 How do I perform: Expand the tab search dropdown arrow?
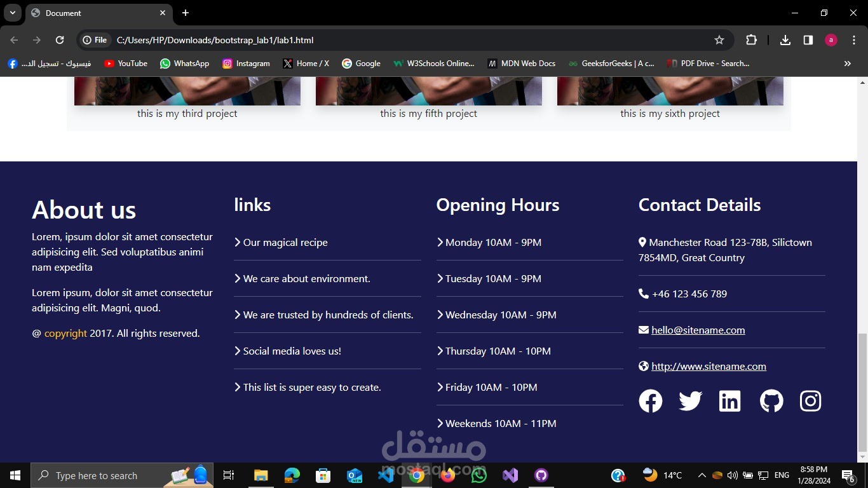tap(12, 13)
